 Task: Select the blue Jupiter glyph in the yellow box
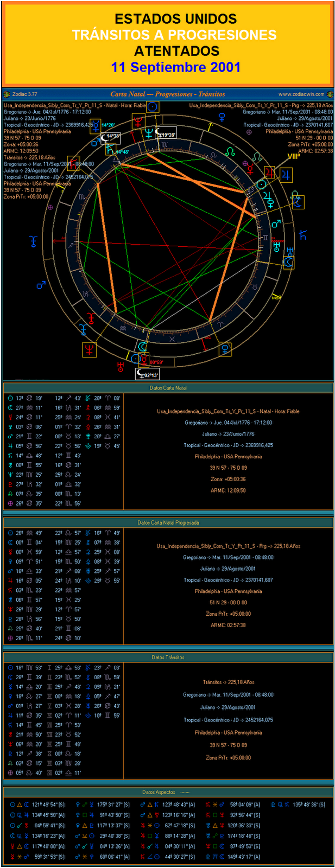tap(285, 175)
